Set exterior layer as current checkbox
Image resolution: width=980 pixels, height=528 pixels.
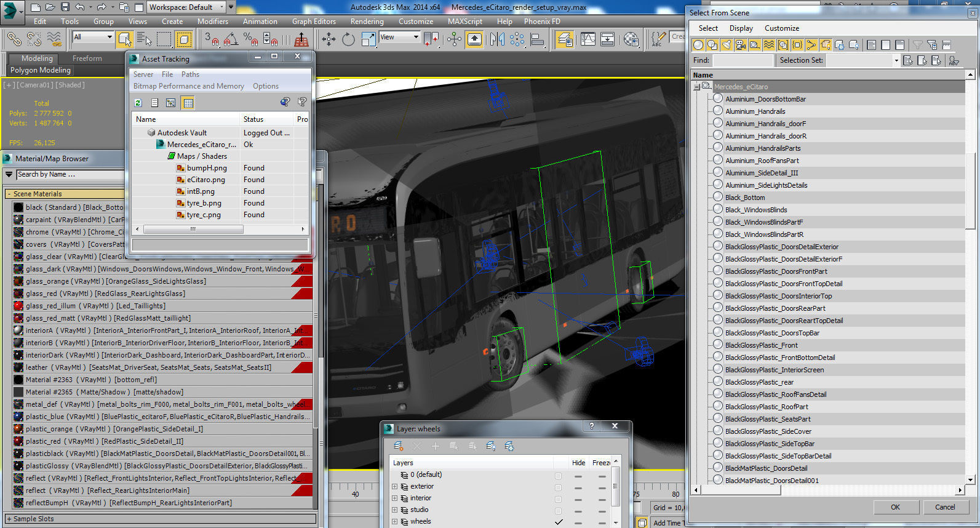click(x=559, y=487)
